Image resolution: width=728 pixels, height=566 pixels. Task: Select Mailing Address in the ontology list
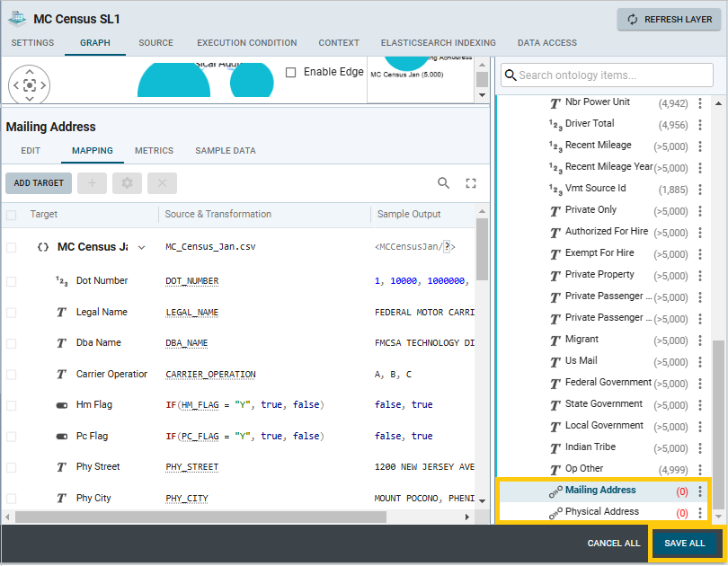[x=599, y=491]
